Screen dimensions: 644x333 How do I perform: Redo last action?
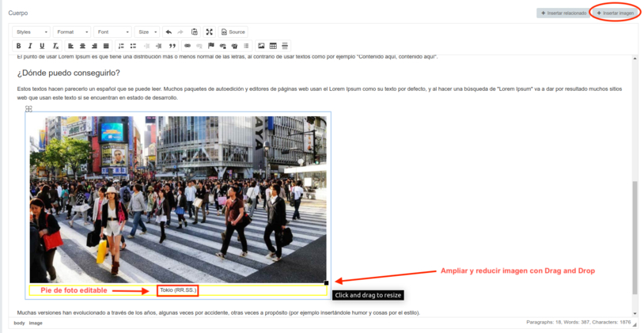coord(180,32)
